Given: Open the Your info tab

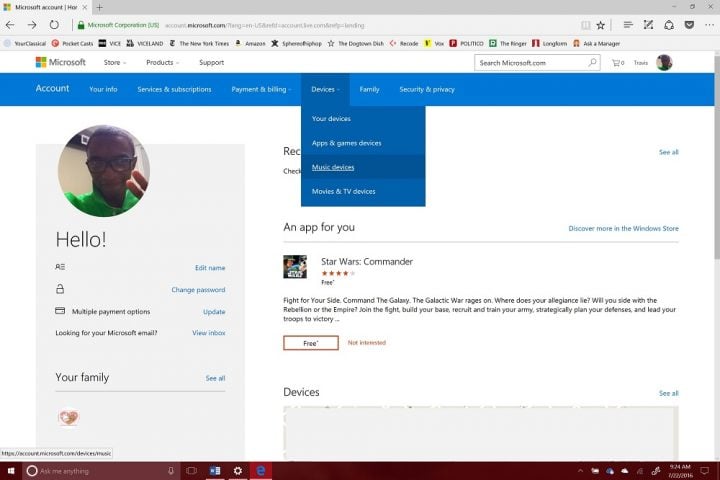Looking at the screenshot, I should 103,89.
